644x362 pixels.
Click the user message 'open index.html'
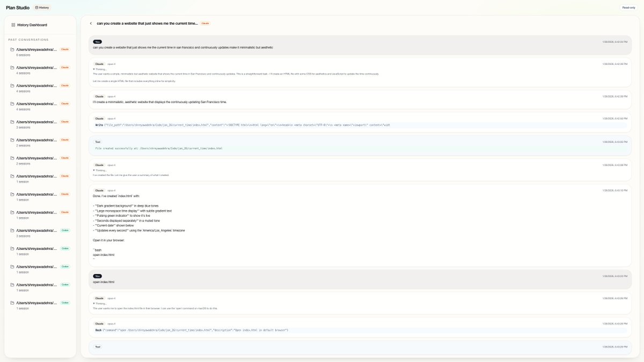click(104, 282)
